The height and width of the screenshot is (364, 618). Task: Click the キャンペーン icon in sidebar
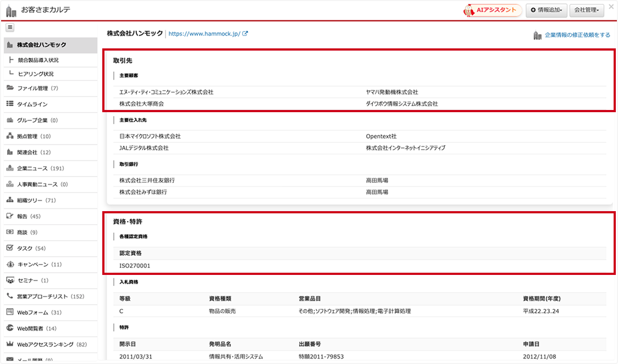[10, 264]
